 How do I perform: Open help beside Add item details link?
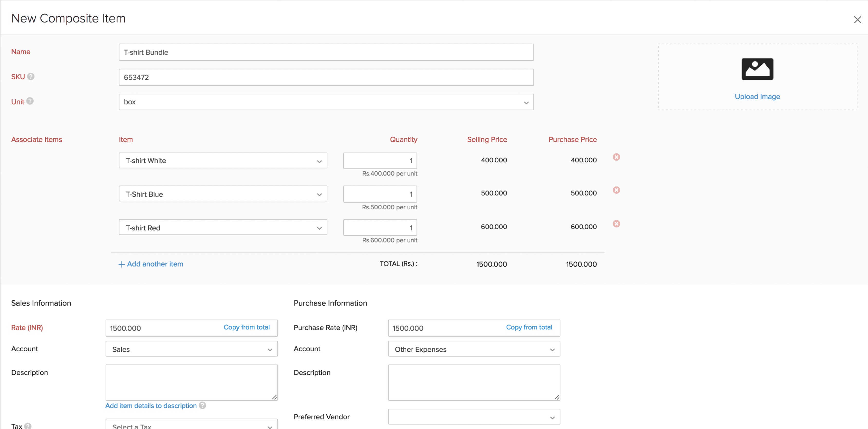[203, 405]
